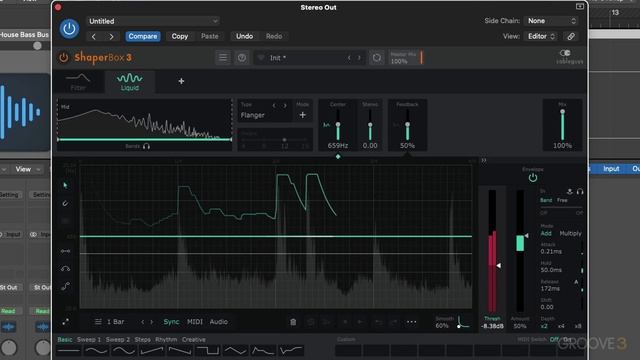This screenshot has width=640, height=360.
Task: Click the Cableguys logo
Action: point(569,57)
